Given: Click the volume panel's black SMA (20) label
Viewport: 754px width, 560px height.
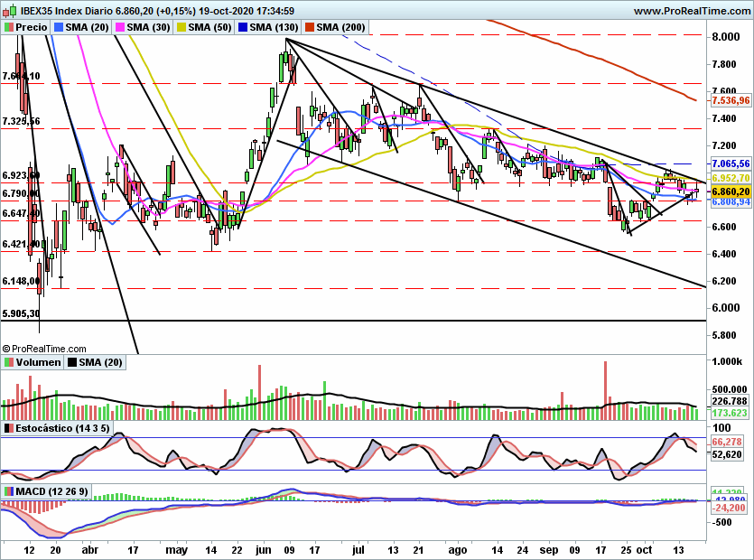Looking at the screenshot, I should click(100, 362).
